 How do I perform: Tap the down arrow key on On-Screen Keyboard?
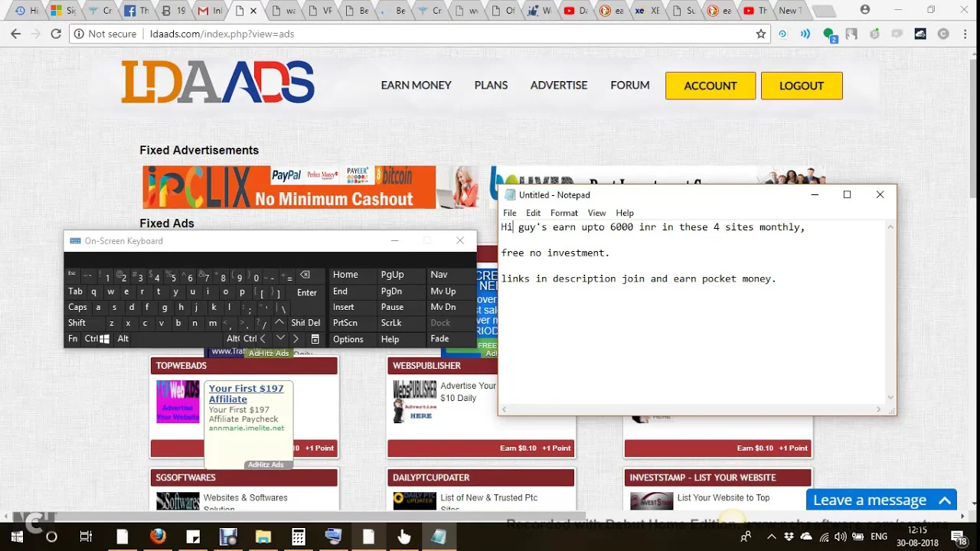[x=280, y=338]
